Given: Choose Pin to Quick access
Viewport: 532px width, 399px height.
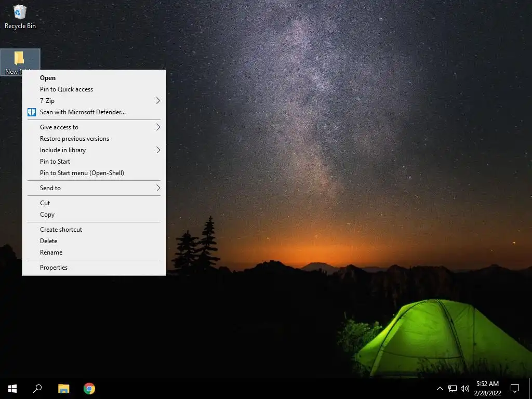Looking at the screenshot, I should pos(94,89).
